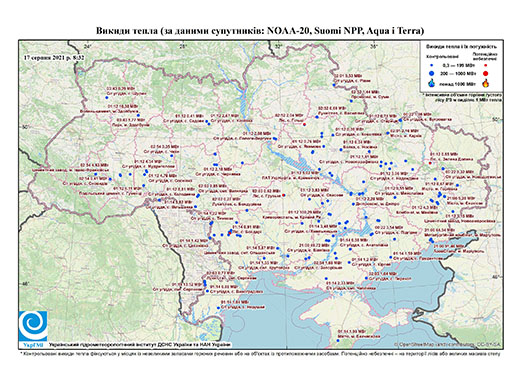Click the OpenStreetMap contributors attribution
Screen dimensions: 520x368
point(447,344)
